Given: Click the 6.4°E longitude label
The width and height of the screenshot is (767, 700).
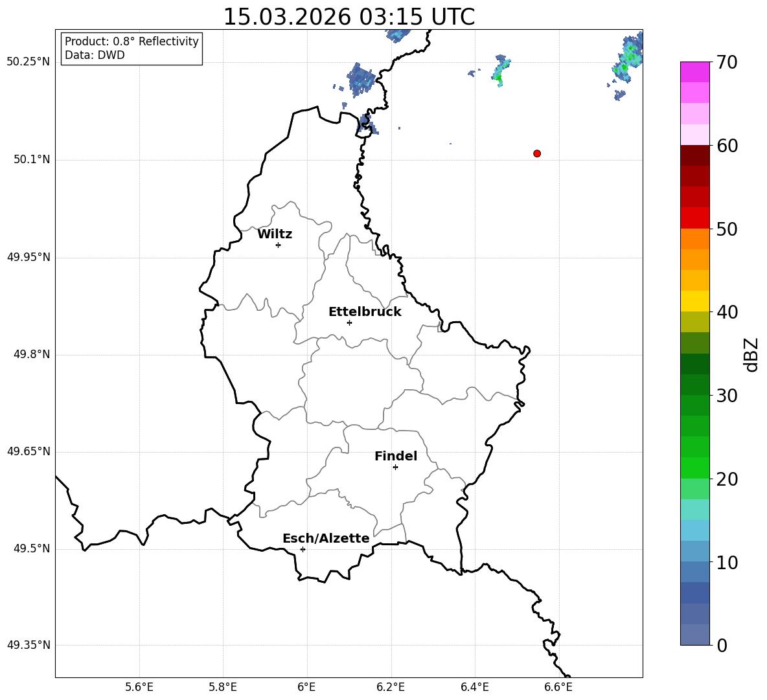Looking at the screenshot, I should 474,688.
